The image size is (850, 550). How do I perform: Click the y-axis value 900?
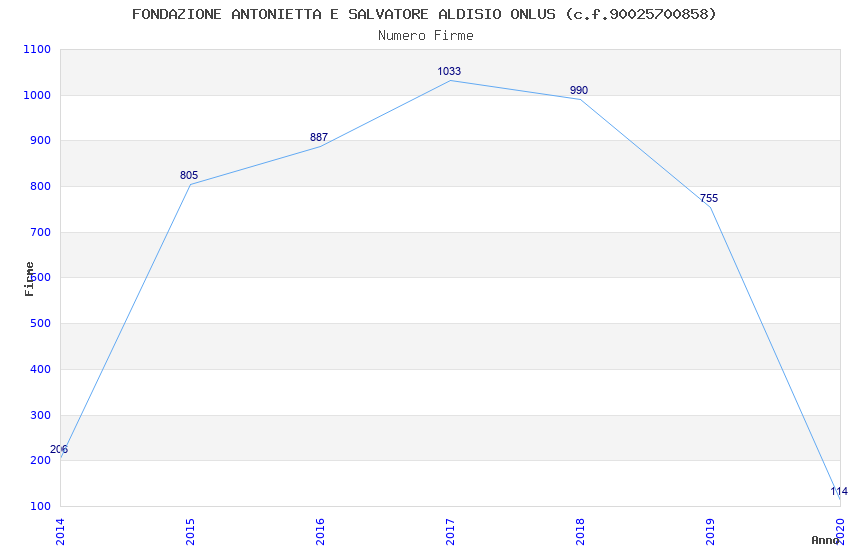coord(40,140)
